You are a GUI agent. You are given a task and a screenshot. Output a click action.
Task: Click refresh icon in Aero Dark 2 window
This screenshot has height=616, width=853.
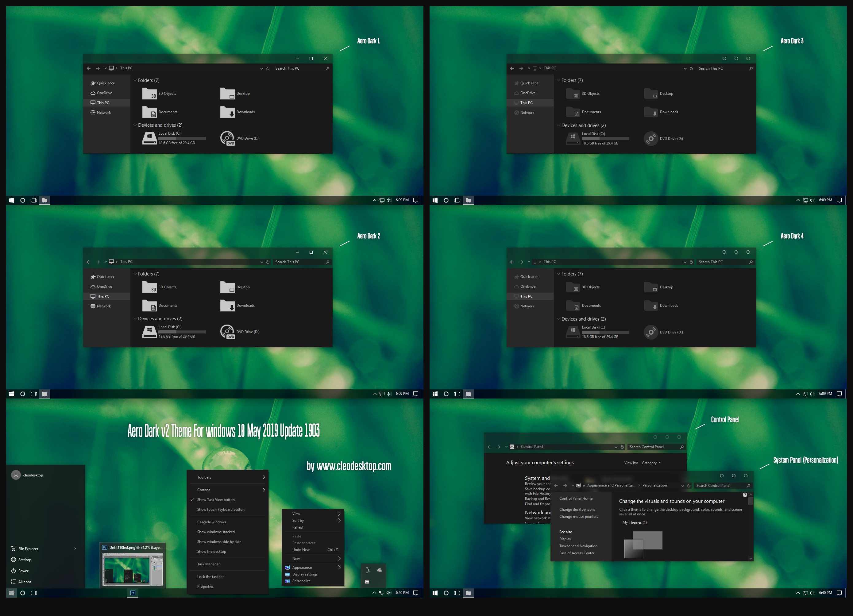pos(268,262)
